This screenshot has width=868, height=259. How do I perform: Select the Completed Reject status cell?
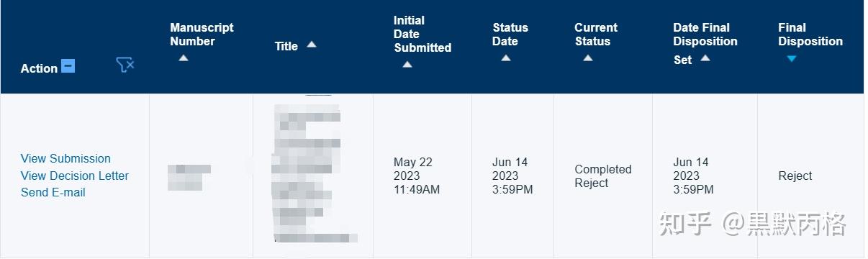[x=603, y=176]
